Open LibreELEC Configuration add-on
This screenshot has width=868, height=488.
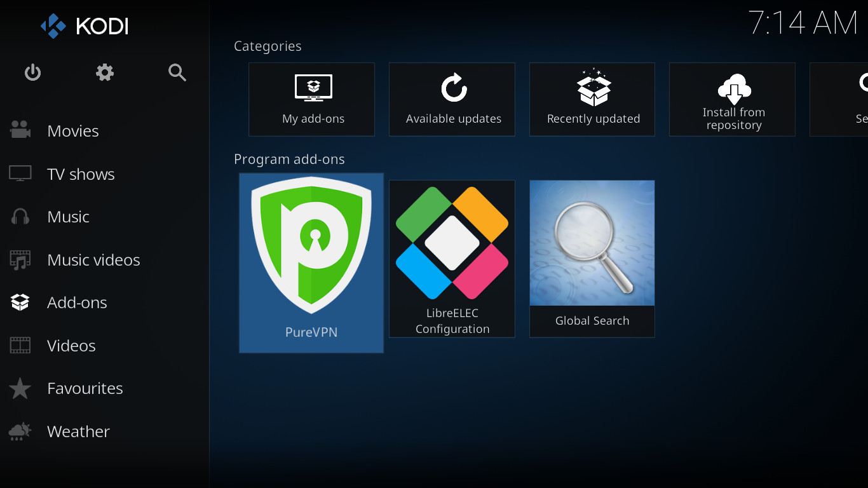[452, 259]
